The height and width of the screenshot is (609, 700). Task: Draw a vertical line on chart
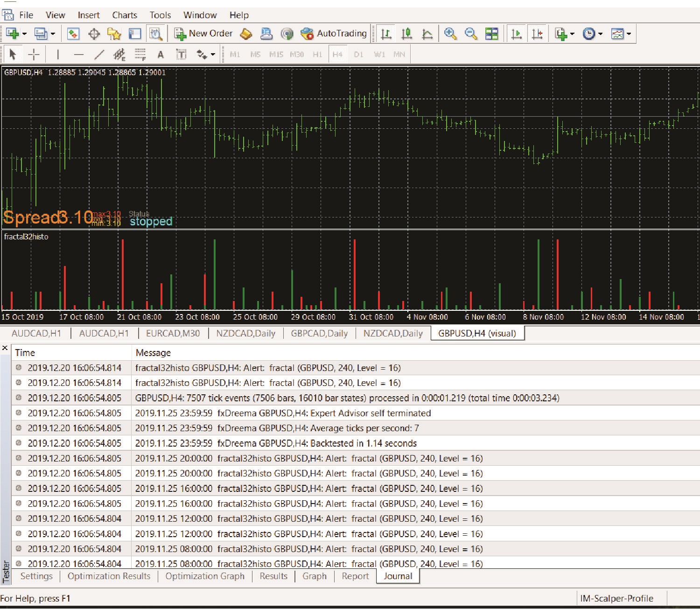point(58,55)
